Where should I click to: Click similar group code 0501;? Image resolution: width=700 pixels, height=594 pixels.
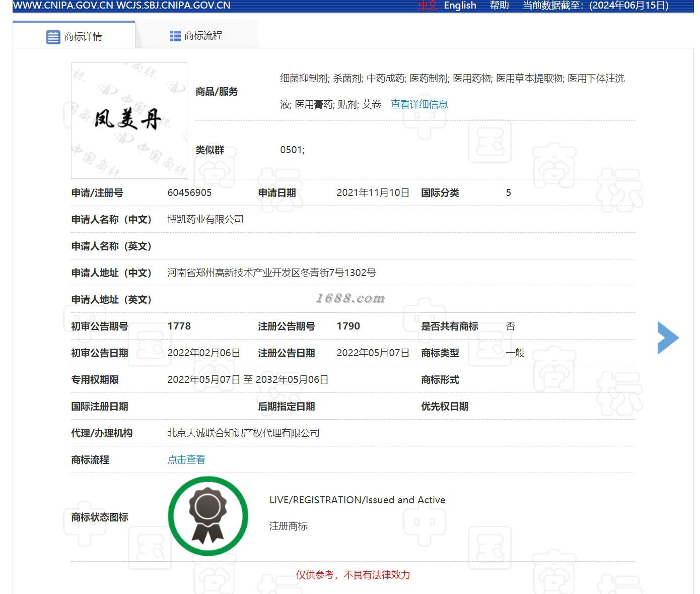click(x=293, y=150)
